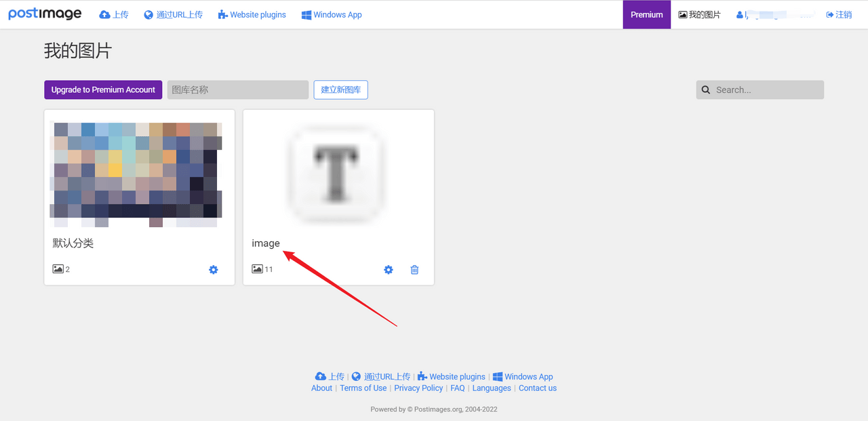
Task: Delete the image gallery with trash icon
Action: [414, 270]
